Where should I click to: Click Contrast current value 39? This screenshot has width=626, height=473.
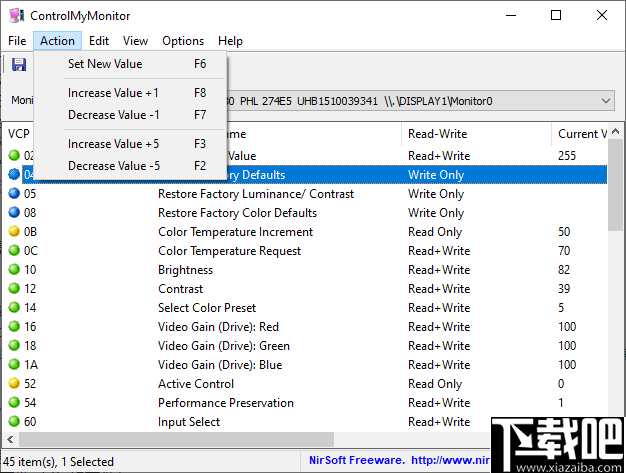click(x=564, y=289)
